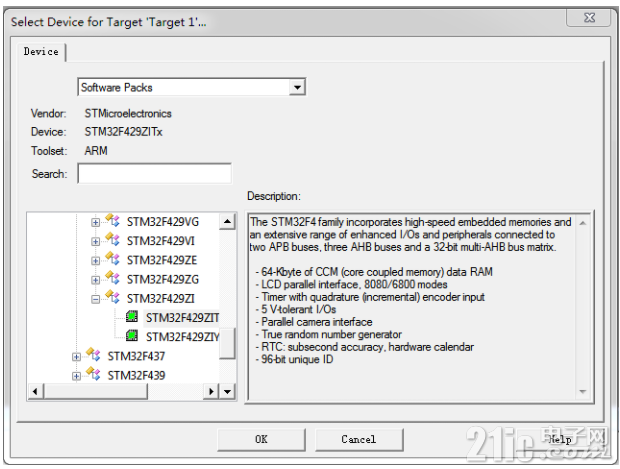Click device tree scroll up arrow
This screenshot has width=620, height=469.
(227, 221)
